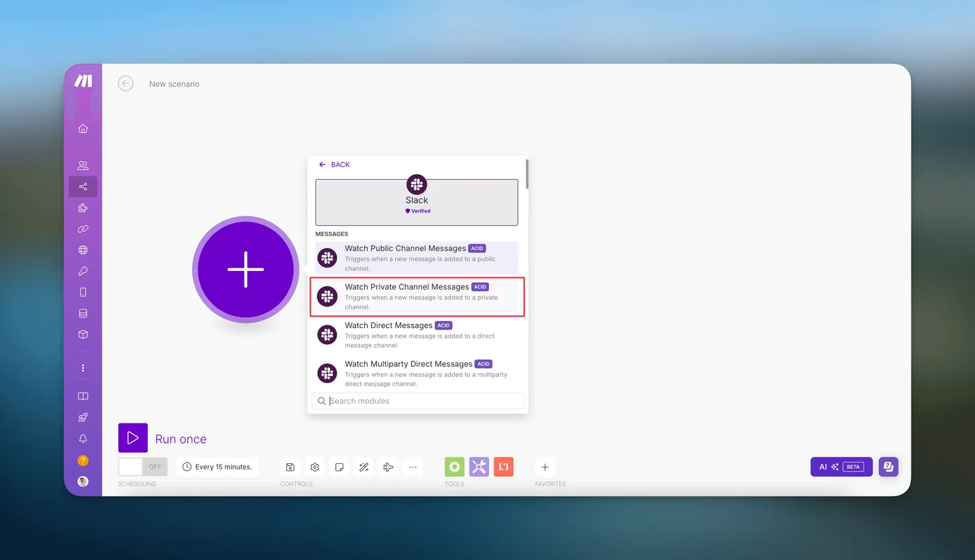975x560 pixels.
Task: Open the rocket What's New icon
Action: click(83, 417)
